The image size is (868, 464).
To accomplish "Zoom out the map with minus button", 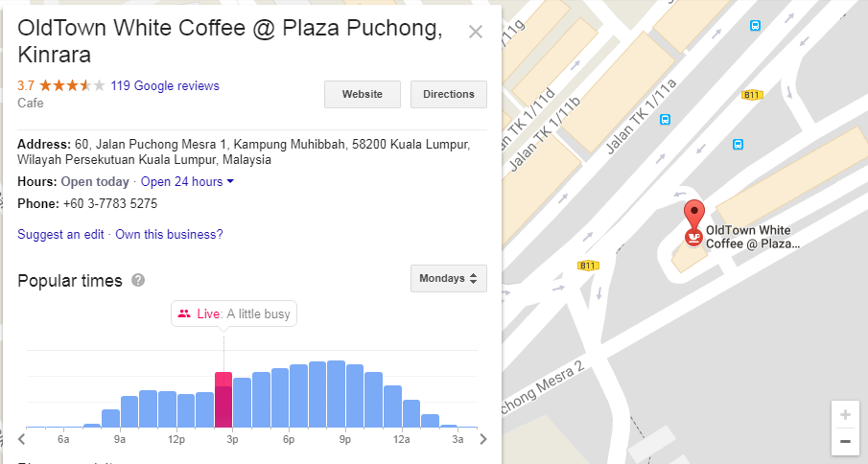I will point(845,442).
